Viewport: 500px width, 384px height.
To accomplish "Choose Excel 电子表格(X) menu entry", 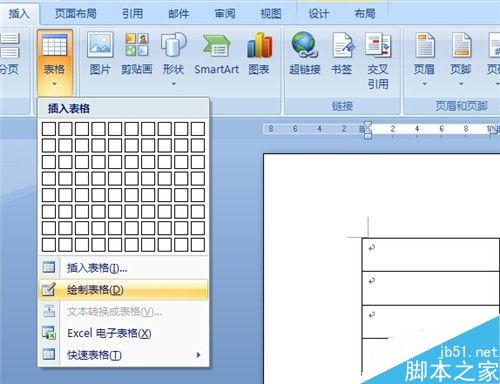I will pyautogui.click(x=123, y=333).
